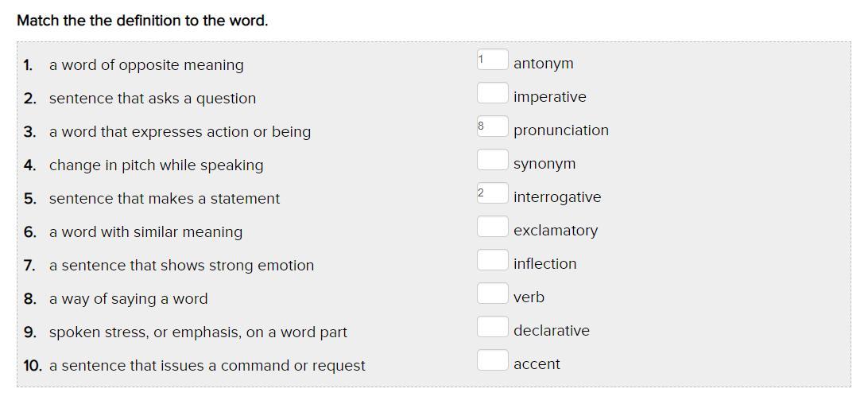Click definition 9 about spoken stress

click(x=198, y=332)
